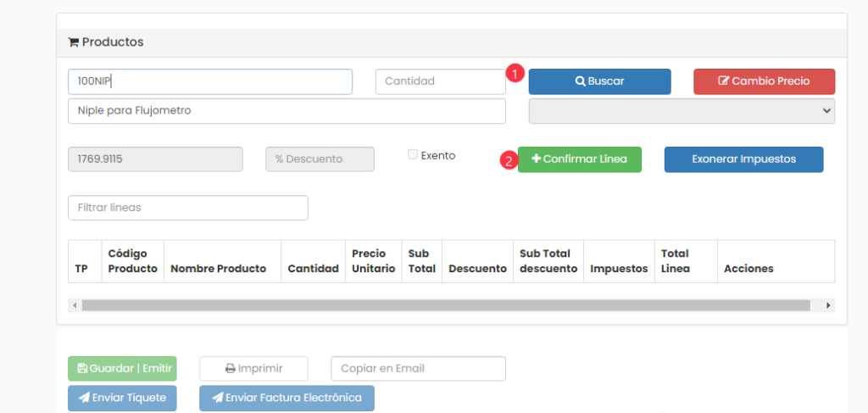Click the plus icon on Confirmar Línea
This screenshot has height=413, width=868.
pyautogui.click(x=536, y=159)
